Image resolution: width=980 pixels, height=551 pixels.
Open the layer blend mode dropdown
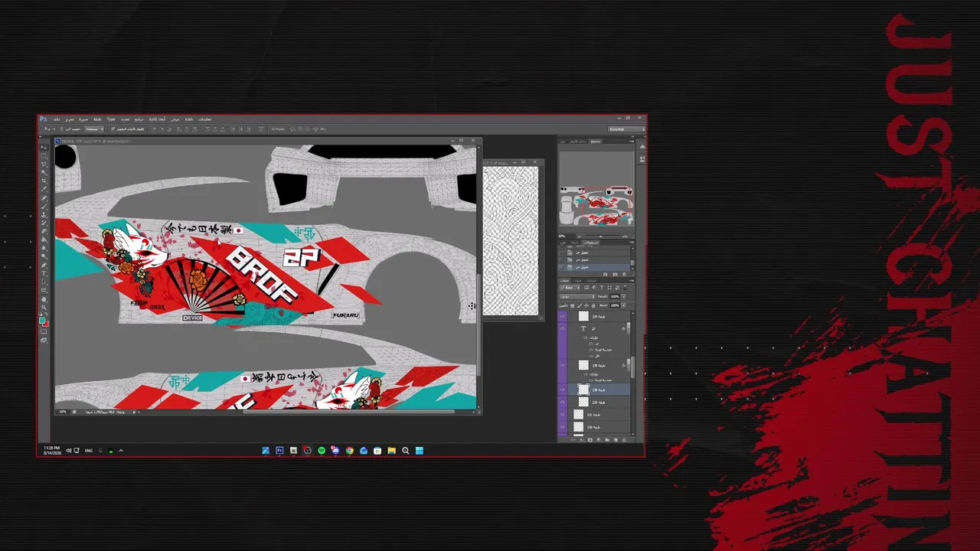[576, 296]
